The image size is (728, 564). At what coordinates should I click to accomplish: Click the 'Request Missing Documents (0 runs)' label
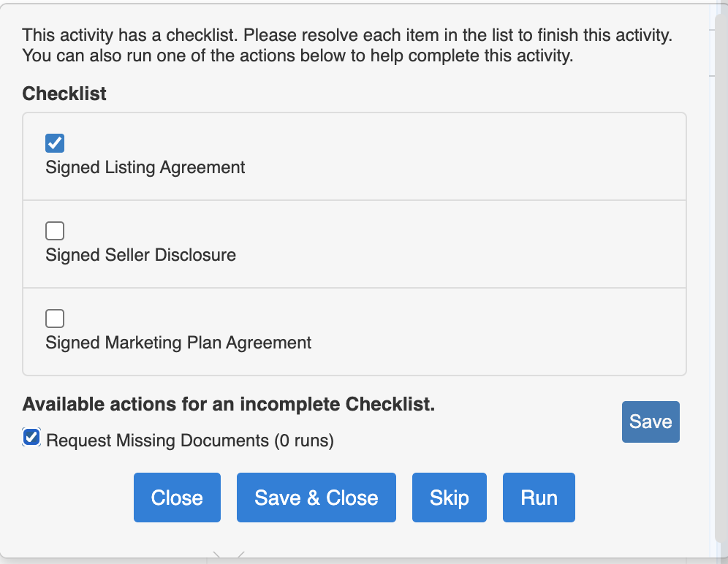pyautogui.click(x=190, y=441)
